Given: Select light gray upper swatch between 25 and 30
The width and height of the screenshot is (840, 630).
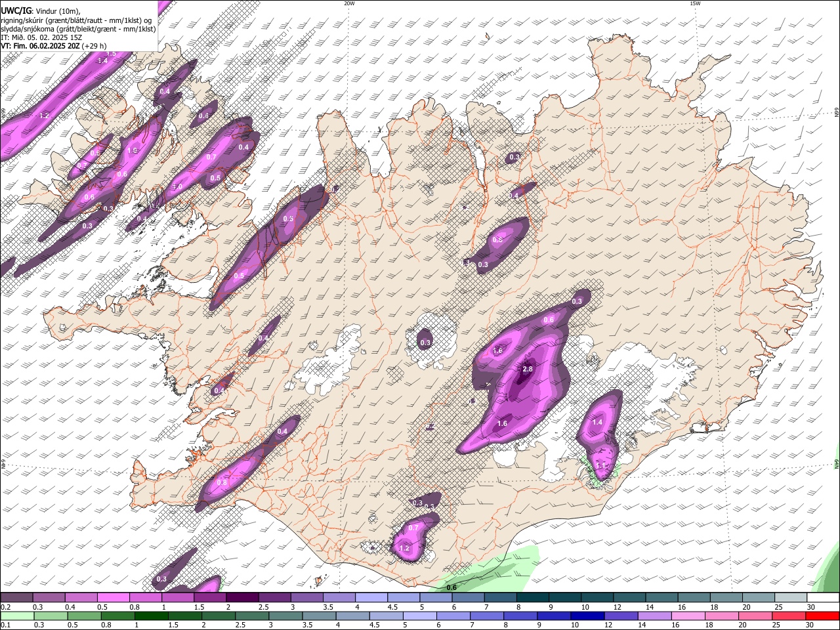Looking at the screenshot, I should click(x=791, y=598).
